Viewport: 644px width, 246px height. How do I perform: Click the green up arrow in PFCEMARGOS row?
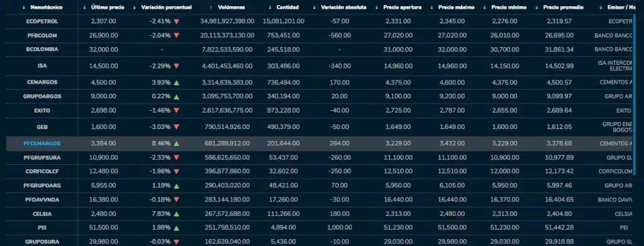point(176,143)
